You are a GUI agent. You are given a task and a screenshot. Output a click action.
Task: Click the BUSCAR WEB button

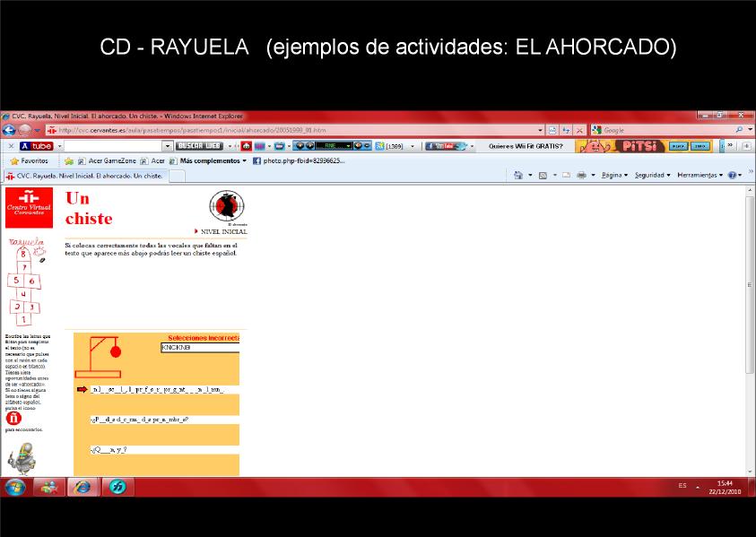coord(199,145)
